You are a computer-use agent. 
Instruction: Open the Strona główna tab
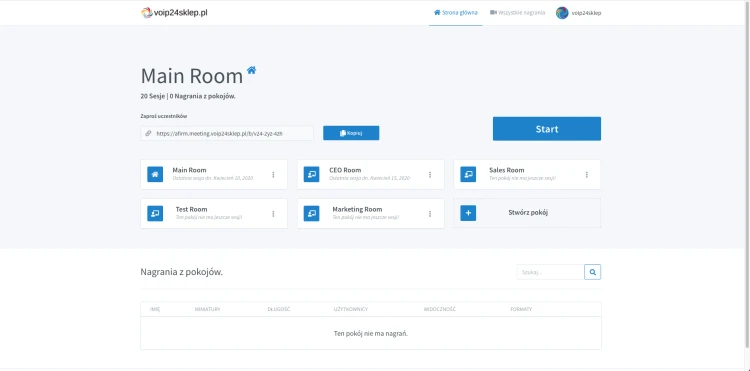455,13
